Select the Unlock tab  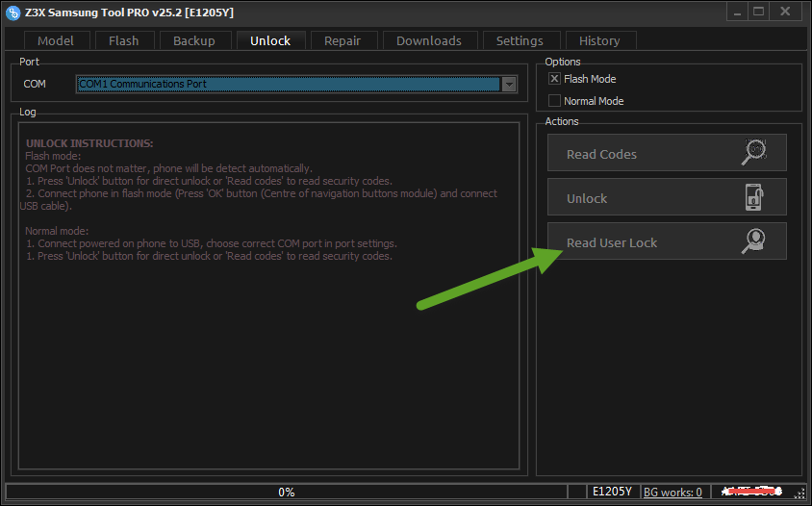[270, 41]
